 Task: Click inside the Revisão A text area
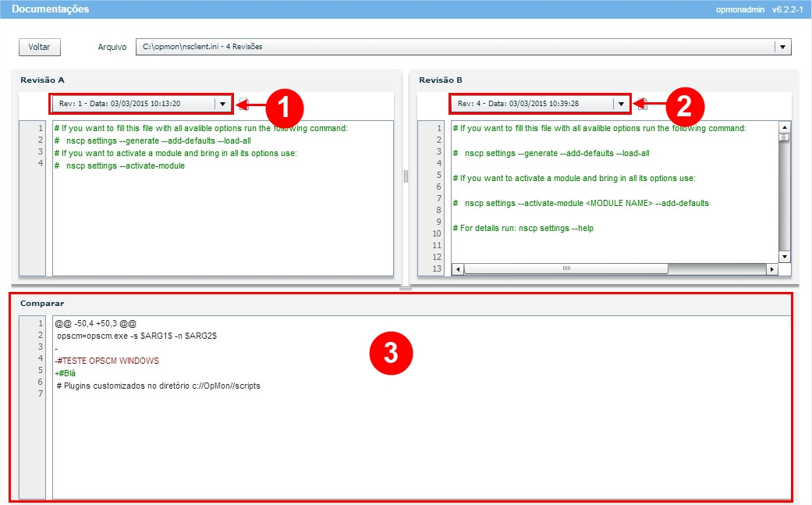pyautogui.click(x=222, y=219)
